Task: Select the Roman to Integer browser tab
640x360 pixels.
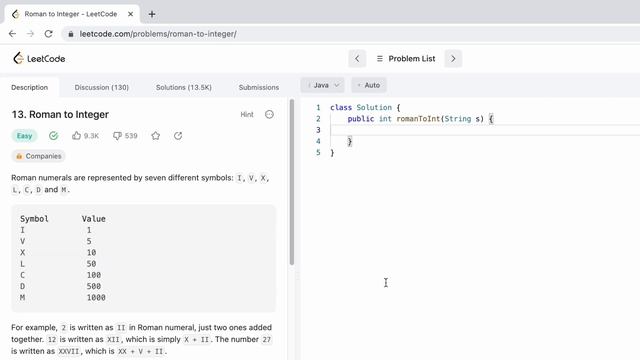Action: click(71, 14)
